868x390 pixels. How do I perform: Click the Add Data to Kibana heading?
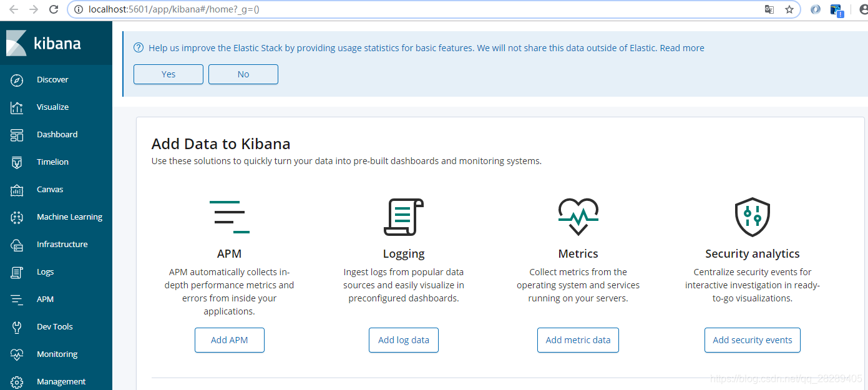pyautogui.click(x=221, y=144)
